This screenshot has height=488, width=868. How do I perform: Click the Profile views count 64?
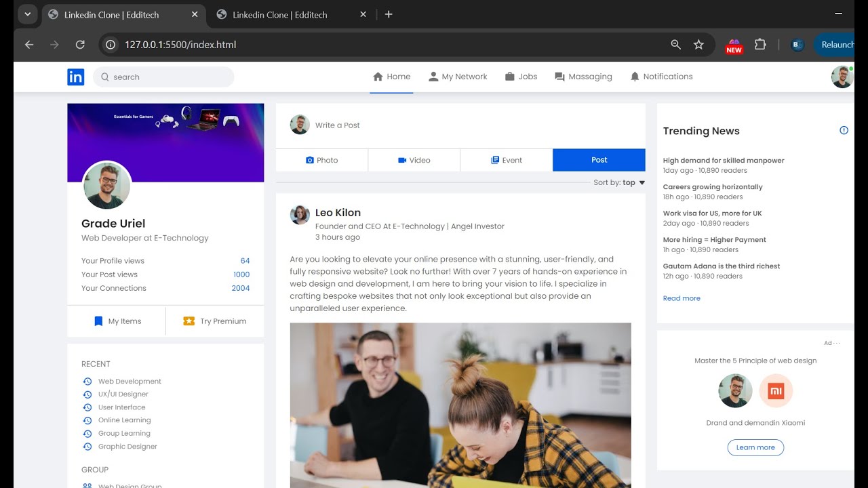pos(245,261)
